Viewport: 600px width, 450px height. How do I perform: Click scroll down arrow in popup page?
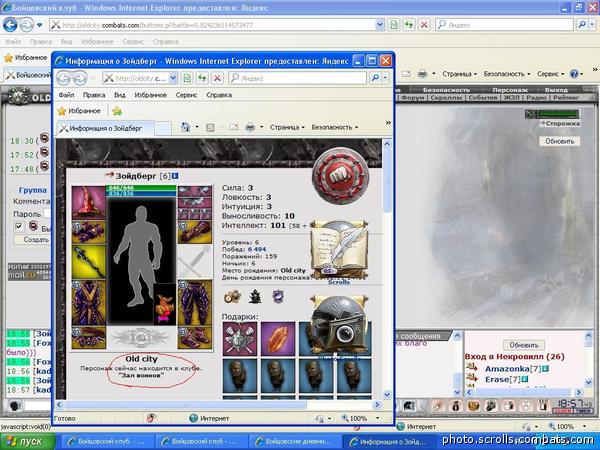(x=387, y=395)
